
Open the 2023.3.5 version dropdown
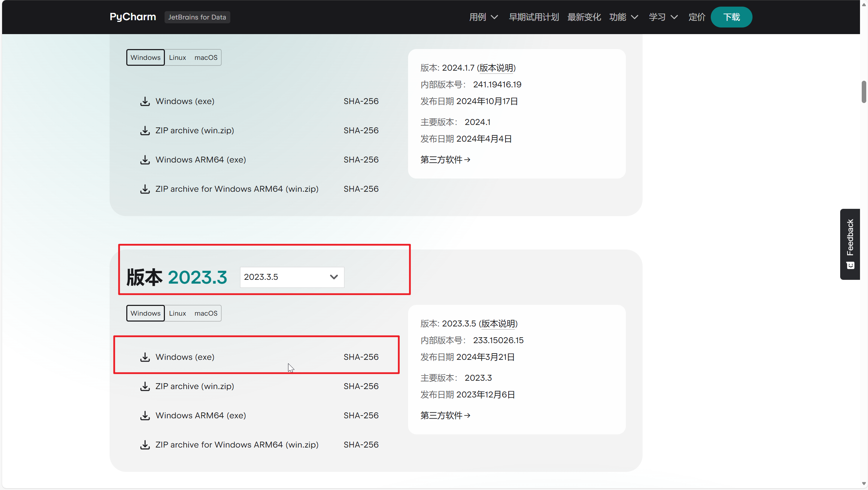pyautogui.click(x=292, y=277)
